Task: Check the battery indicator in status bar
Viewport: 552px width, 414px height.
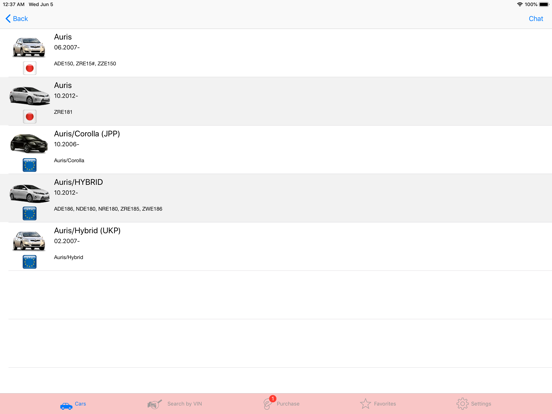Action: (x=544, y=5)
